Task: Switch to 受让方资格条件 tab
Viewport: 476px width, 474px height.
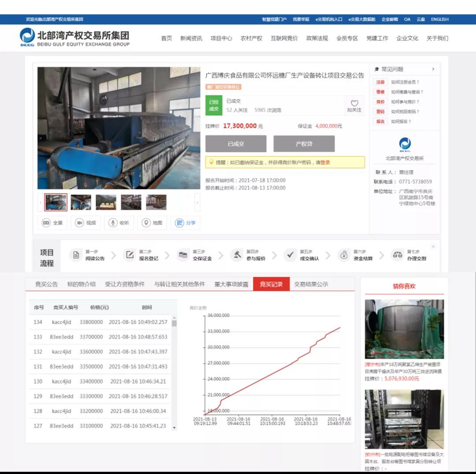Action: [125, 284]
